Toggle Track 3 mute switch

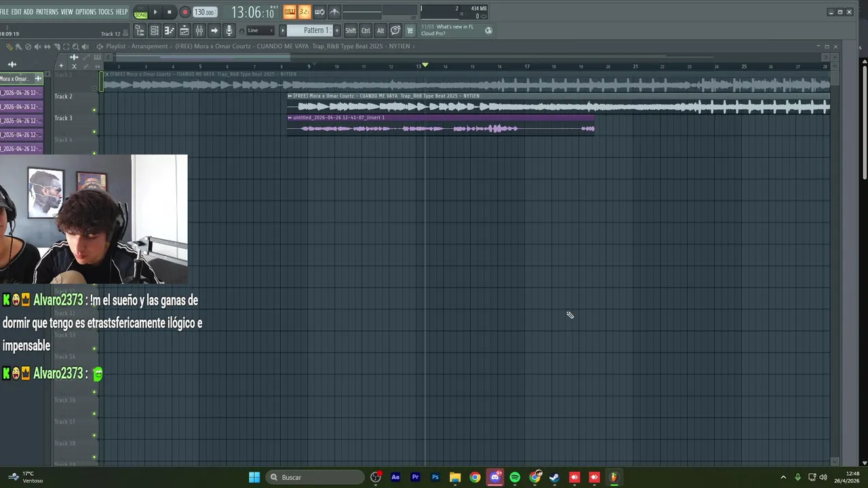point(94,131)
